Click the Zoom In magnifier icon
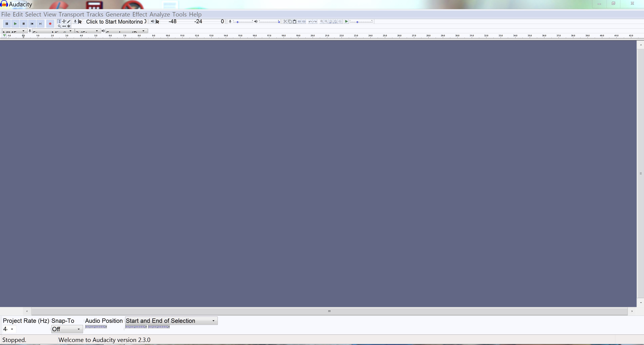The image size is (644, 345). pos(322,22)
